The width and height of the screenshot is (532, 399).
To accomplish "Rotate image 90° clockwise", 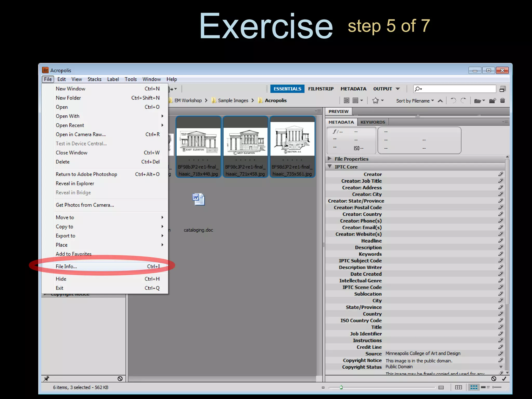I will (463, 101).
